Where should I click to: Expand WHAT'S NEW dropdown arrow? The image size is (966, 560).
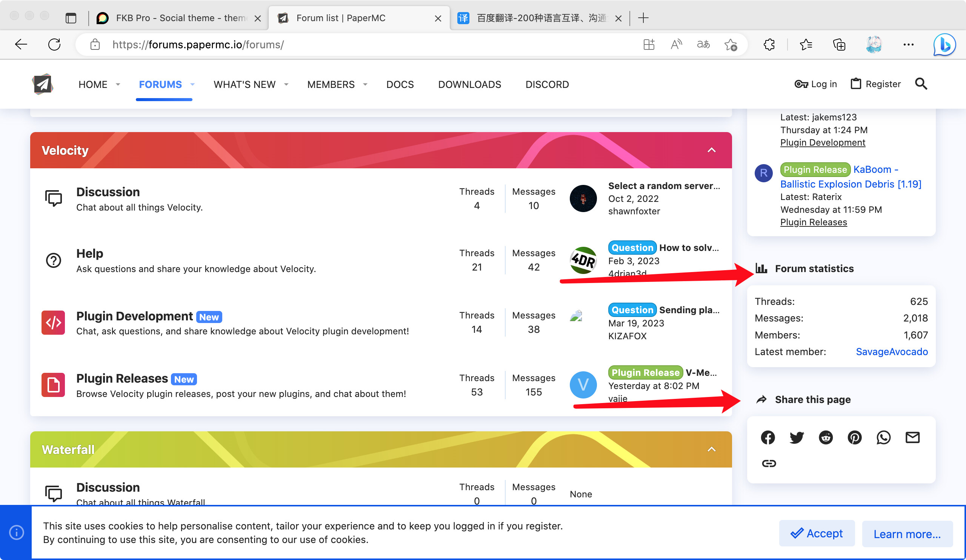click(x=286, y=84)
